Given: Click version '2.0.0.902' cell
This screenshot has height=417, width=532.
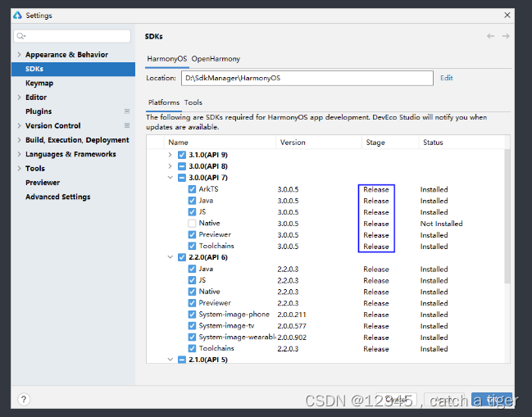Looking at the screenshot, I should 292,338.
